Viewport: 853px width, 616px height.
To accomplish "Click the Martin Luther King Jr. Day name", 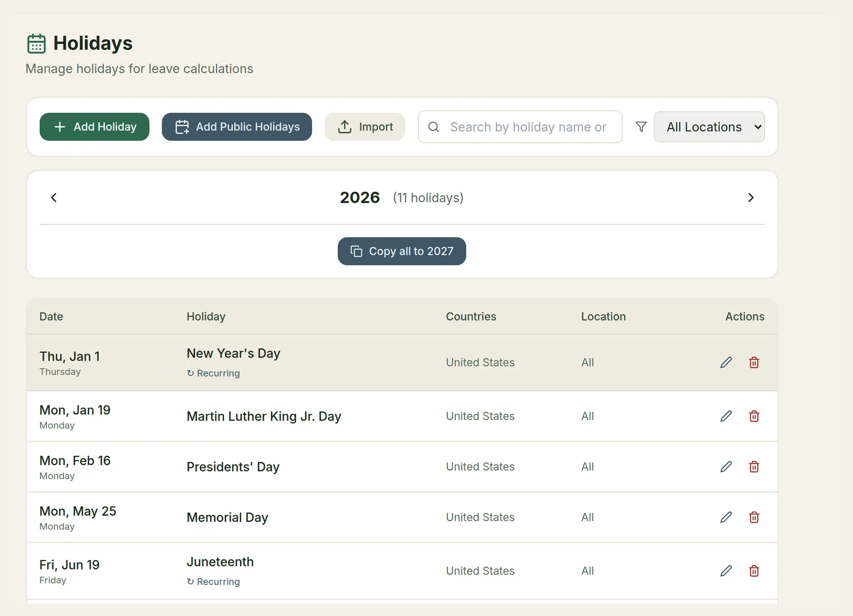I will pos(264,416).
